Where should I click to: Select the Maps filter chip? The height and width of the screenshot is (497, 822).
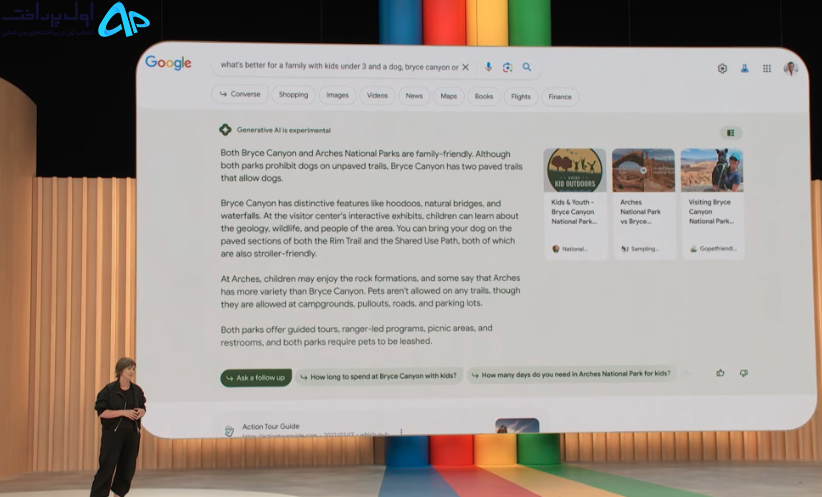coord(449,96)
